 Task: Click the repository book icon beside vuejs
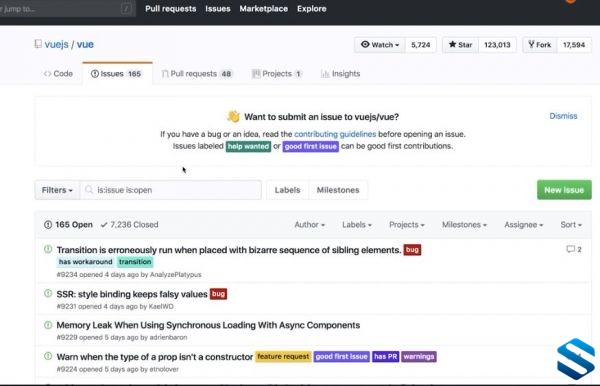point(38,44)
